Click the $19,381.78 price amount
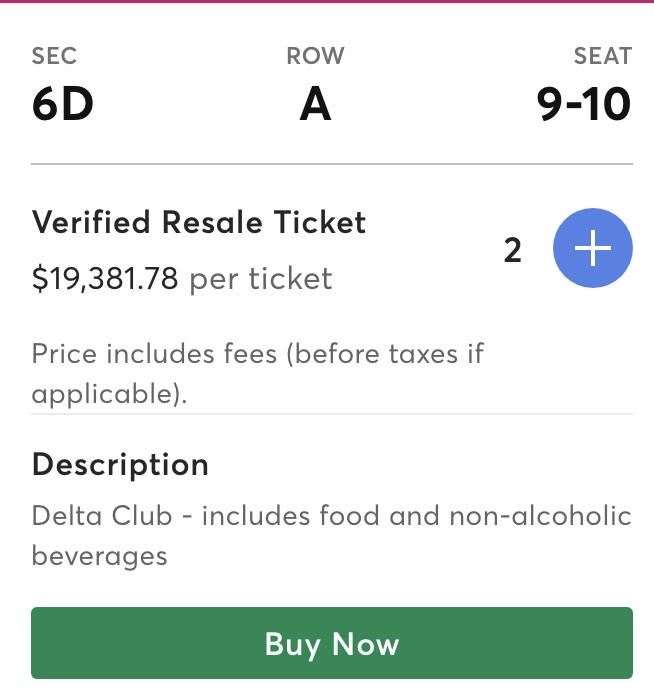Screen dimensions: 654x690 coord(105,278)
